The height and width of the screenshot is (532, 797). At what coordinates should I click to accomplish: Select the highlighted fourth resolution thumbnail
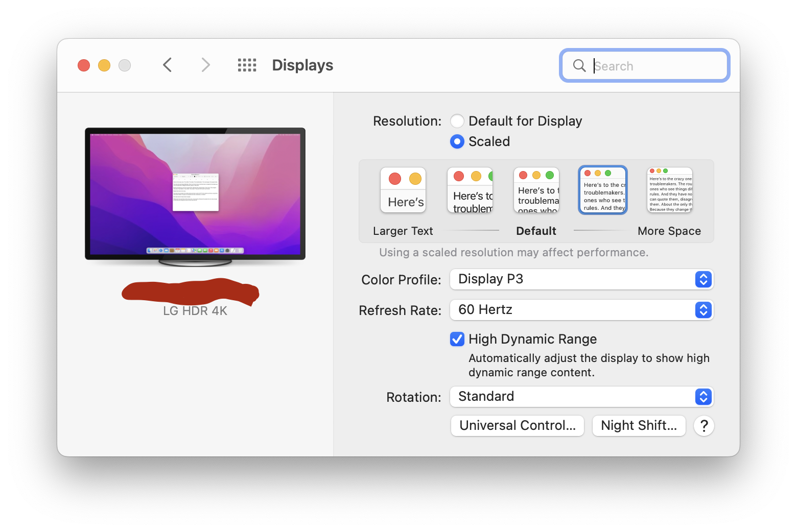(603, 190)
